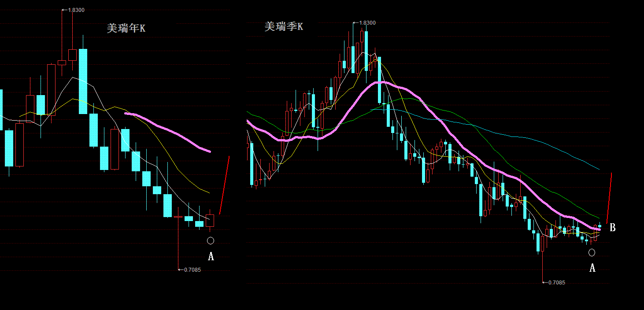
Task: Select the 1.8300 high label on 美瑞年K chart
Action: [x=77, y=10]
